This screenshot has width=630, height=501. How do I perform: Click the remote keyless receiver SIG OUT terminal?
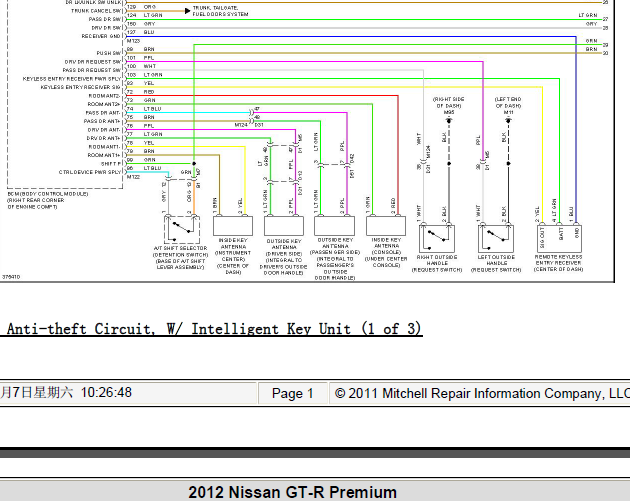[542, 237]
